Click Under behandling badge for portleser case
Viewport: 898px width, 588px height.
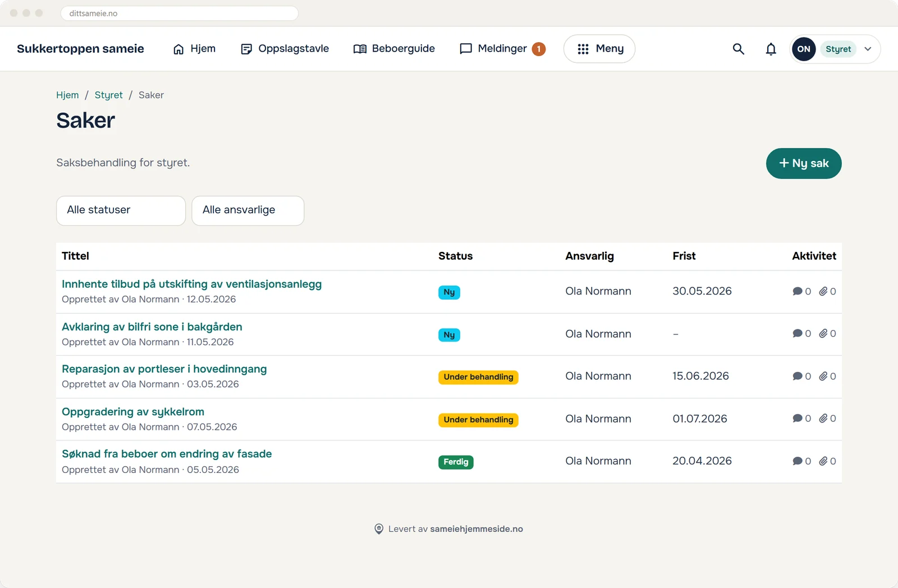(478, 377)
